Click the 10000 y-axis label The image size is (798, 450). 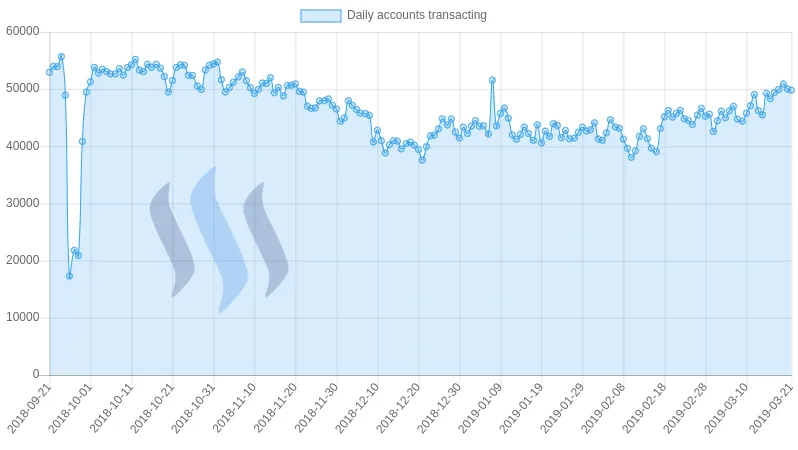click(22, 318)
